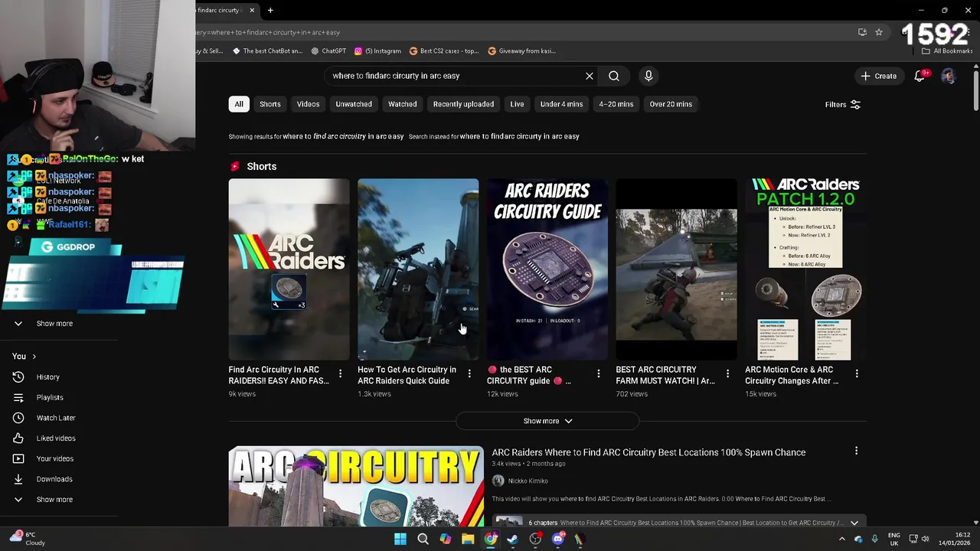Show hidden system tray icons

point(842,539)
